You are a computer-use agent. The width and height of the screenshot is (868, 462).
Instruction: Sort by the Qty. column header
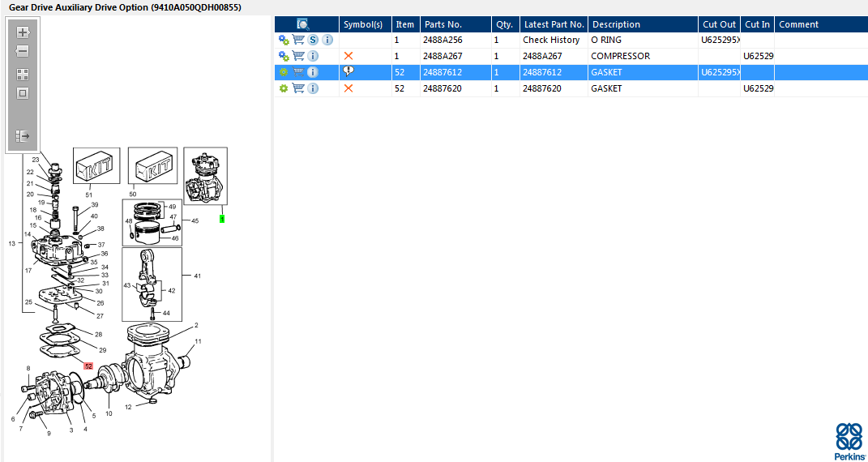504,24
